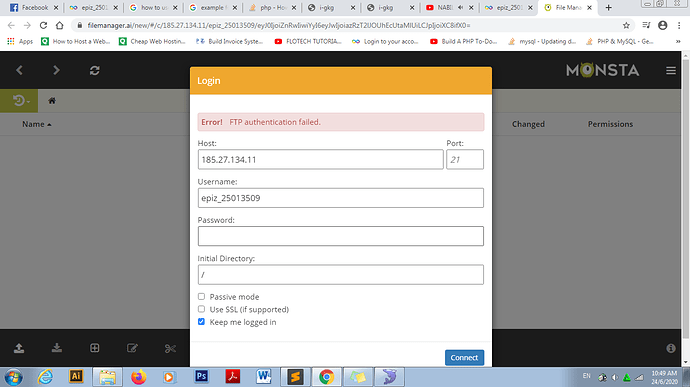Viewport: 690px width, 387px height.
Task: Show more bookmarks chevron
Action: pyautogui.click(x=678, y=41)
